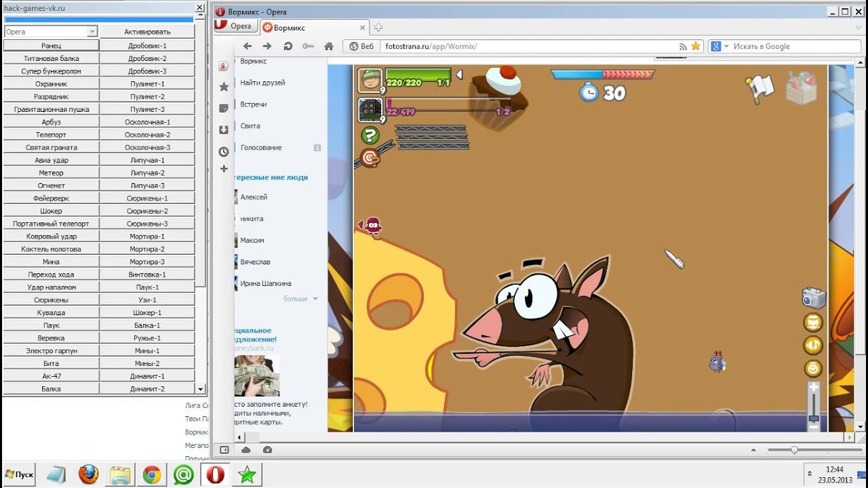Click the Opera back arrow button

click(248, 46)
